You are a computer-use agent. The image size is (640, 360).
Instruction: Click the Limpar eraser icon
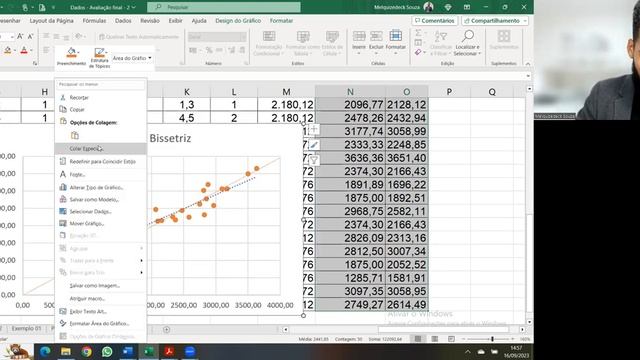tap(418, 52)
